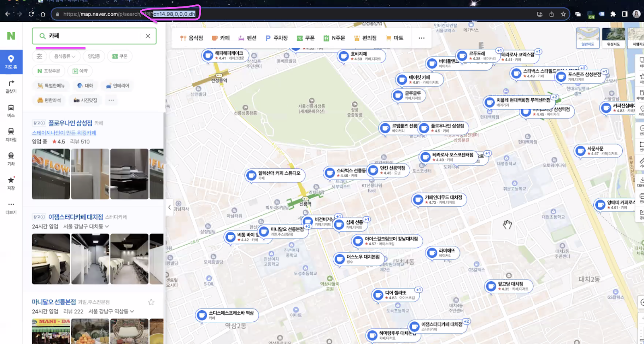This screenshot has height=344, width=644.
Task: Open the 더보기 more menu in sidebar
Action: pyautogui.click(x=11, y=207)
